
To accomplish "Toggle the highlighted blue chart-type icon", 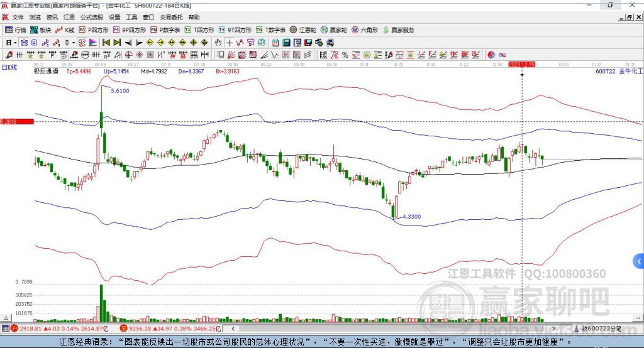I will (x=25, y=43).
